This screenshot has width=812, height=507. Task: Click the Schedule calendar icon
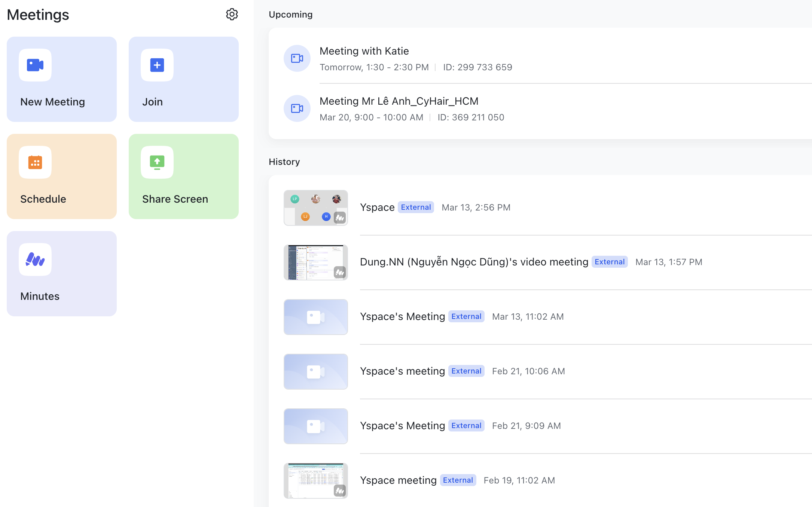pyautogui.click(x=35, y=162)
